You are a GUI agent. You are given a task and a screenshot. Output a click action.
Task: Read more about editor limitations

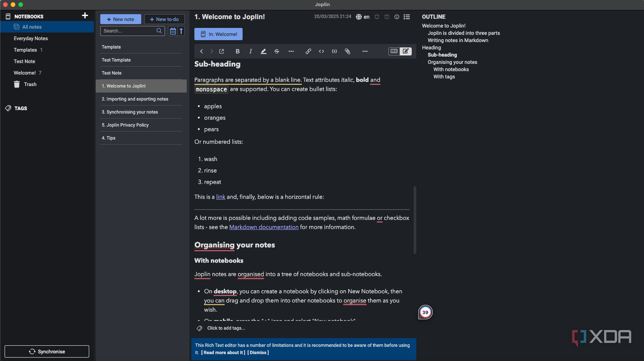tap(223, 353)
